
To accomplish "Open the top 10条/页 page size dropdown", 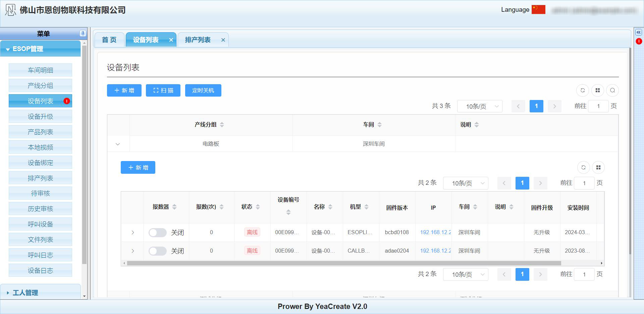I will 480,106.
